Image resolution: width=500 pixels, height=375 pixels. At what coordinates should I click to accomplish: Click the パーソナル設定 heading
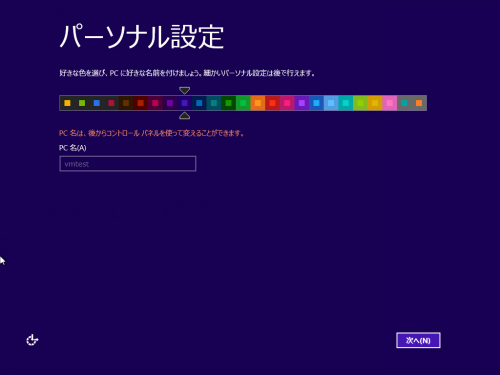point(142,37)
